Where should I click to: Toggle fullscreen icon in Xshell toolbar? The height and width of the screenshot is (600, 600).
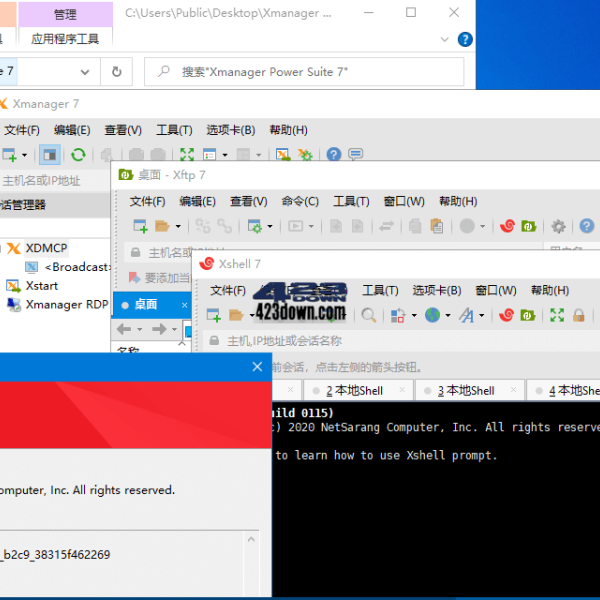coord(557,315)
